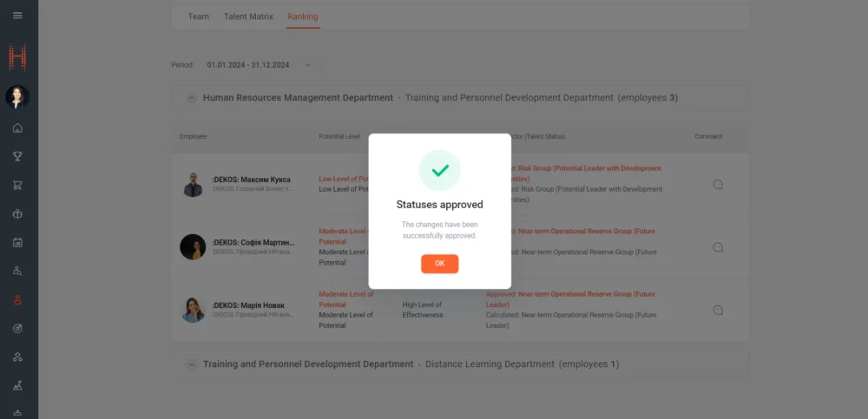Switch to the Talent Matrix tab

[248, 16]
